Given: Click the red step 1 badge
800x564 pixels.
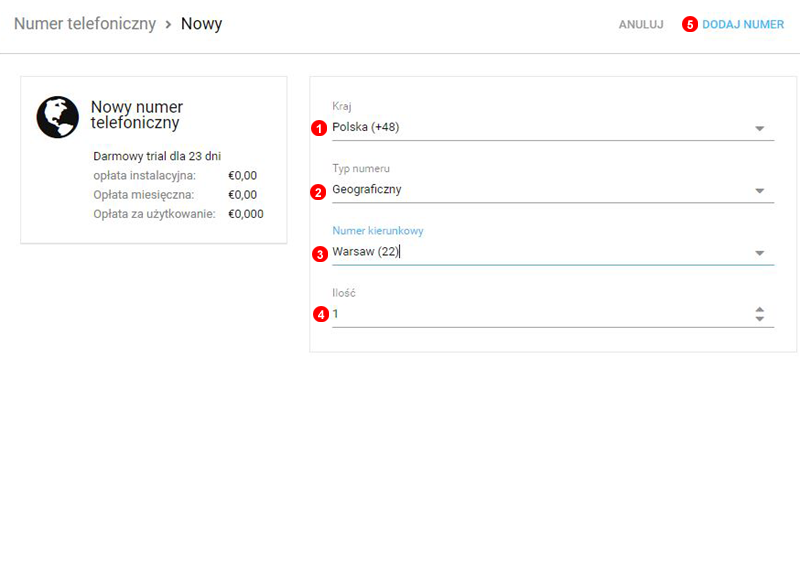Looking at the screenshot, I should pos(320,128).
